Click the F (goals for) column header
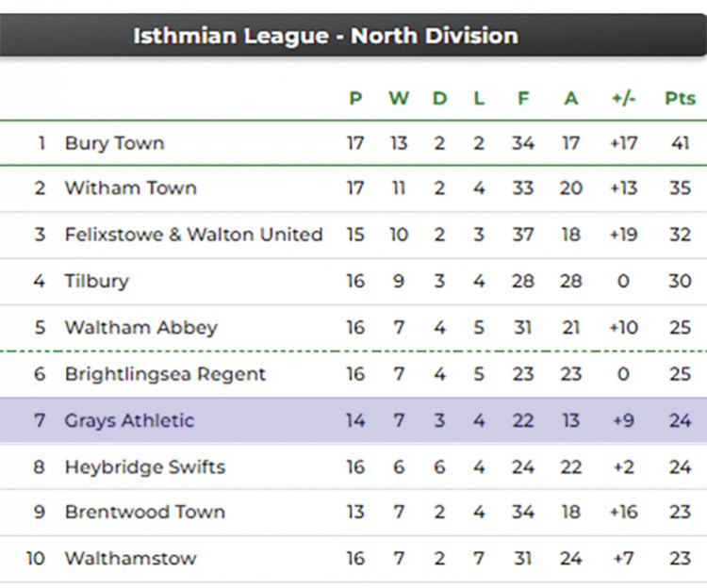This screenshot has width=707, height=588. click(523, 98)
